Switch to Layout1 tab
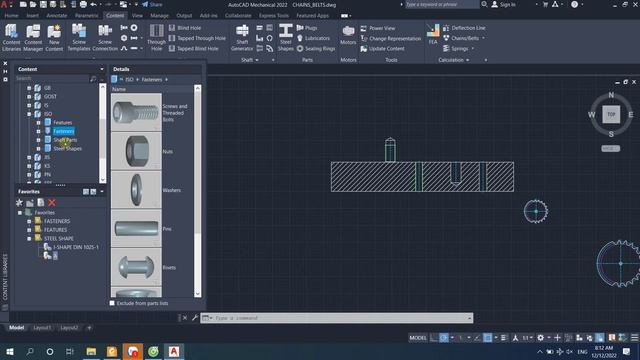The height and width of the screenshot is (360, 640). coord(42,328)
